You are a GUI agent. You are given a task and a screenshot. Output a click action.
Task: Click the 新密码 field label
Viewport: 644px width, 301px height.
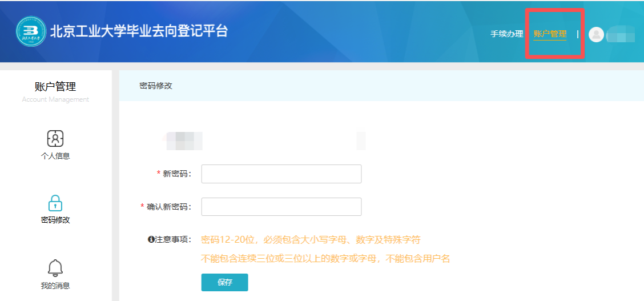[177, 174]
